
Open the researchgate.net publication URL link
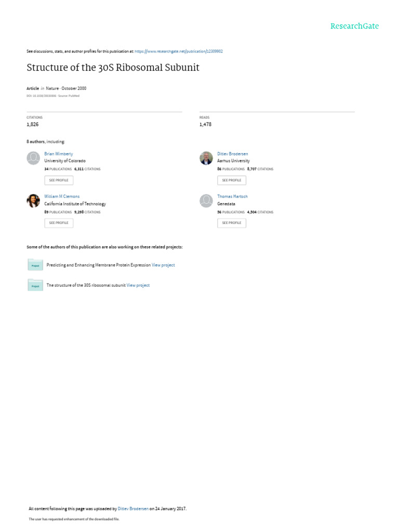coord(179,51)
